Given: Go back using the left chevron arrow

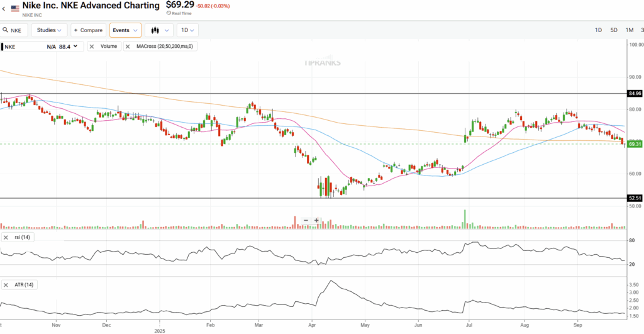Looking at the screenshot, I should [4, 9].
